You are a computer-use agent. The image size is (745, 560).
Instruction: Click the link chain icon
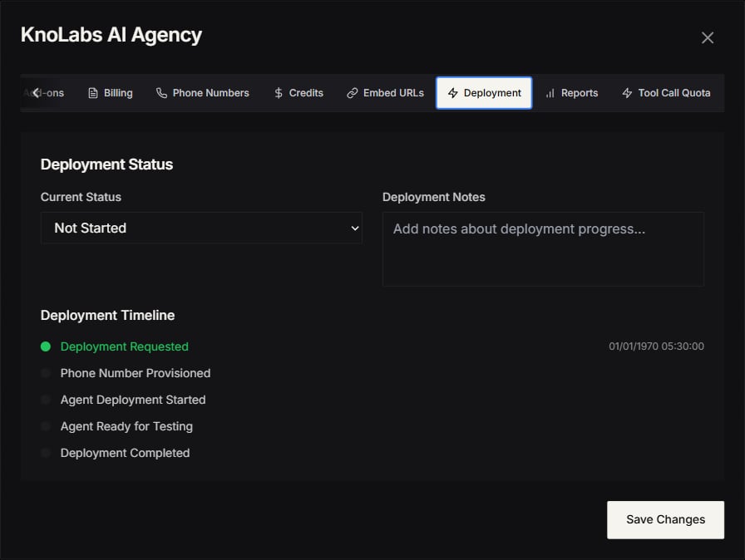pos(352,93)
